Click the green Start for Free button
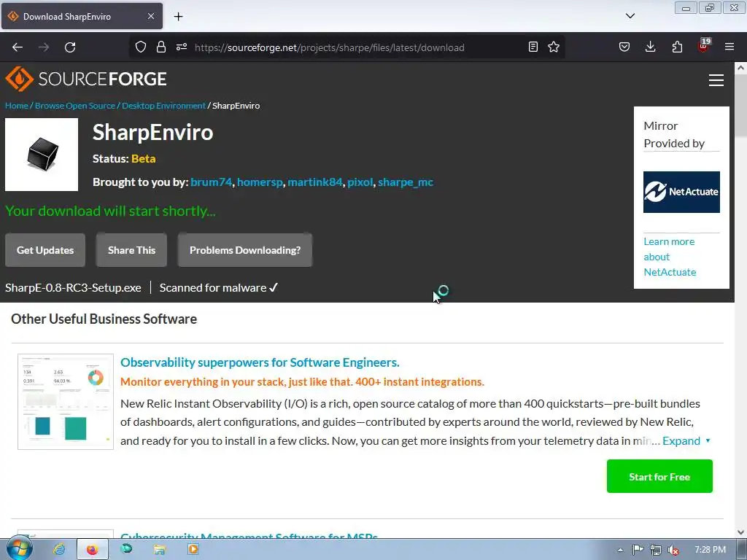The height and width of the screenshot is (560, 747). [659, 476]
